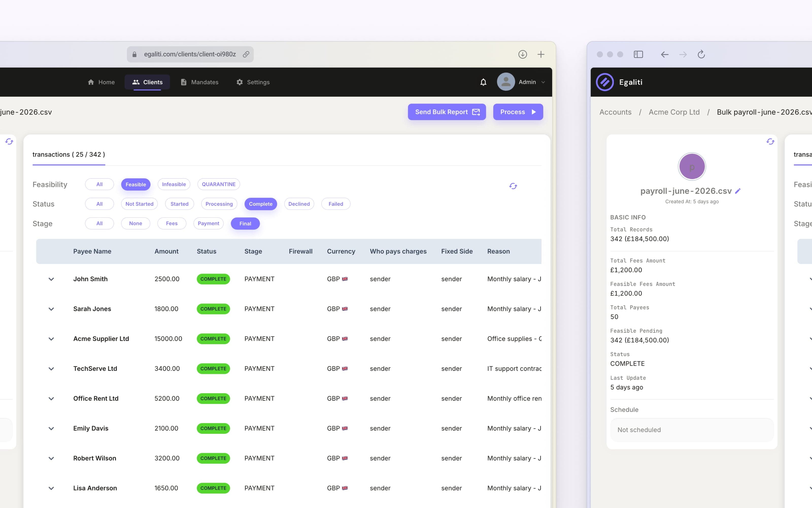This screenshot has width=812, height=508.
Task: Open notifications bell in the navbar
Action: point(483,82)
